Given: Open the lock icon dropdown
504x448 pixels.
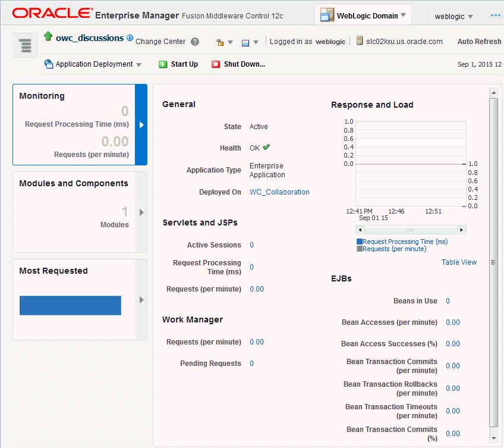Looking at the screenshot, I should coord(223,42).
